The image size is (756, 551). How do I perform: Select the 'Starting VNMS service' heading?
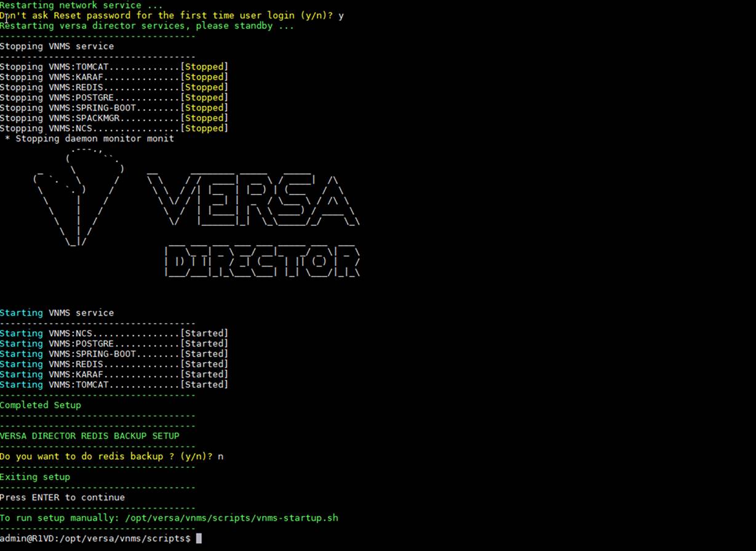57,313
